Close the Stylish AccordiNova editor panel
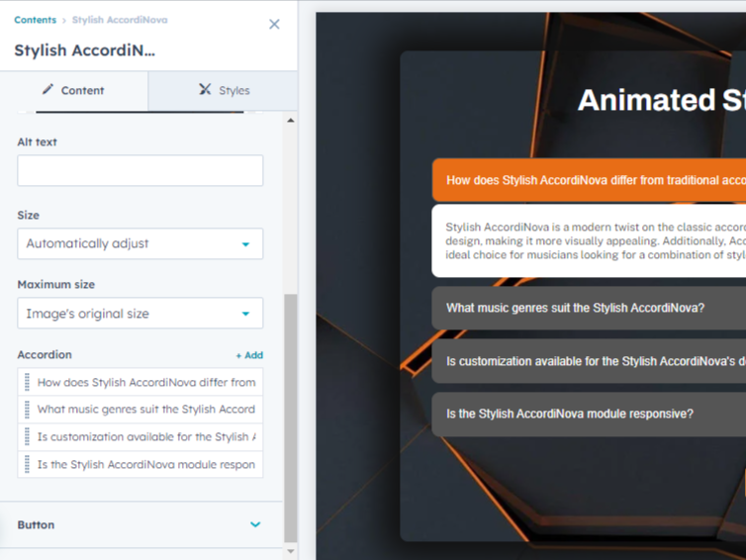 (x=274, y=24)
